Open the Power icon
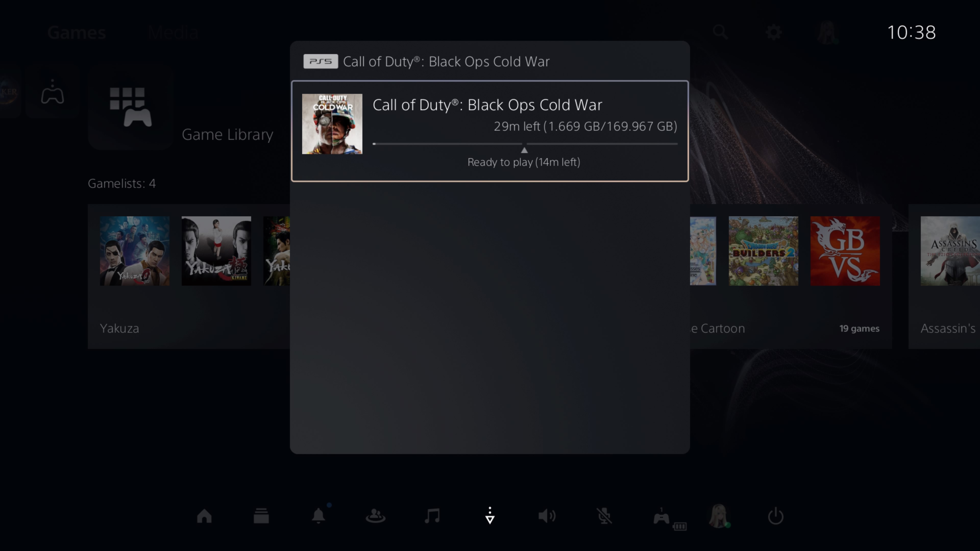Screen dimensions: 980x551 point(776,516)
